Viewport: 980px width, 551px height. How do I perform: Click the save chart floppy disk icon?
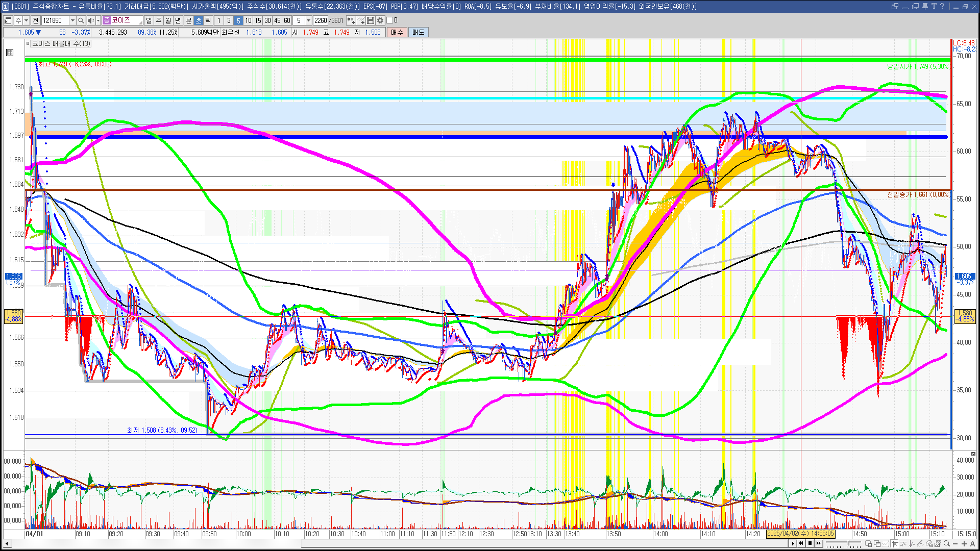371,20
